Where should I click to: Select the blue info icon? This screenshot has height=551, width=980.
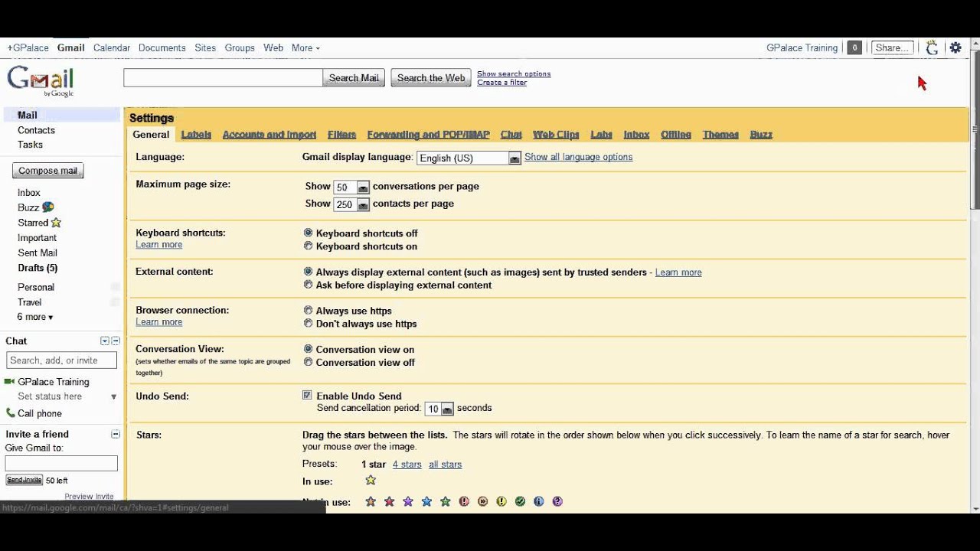coord(539,502)
